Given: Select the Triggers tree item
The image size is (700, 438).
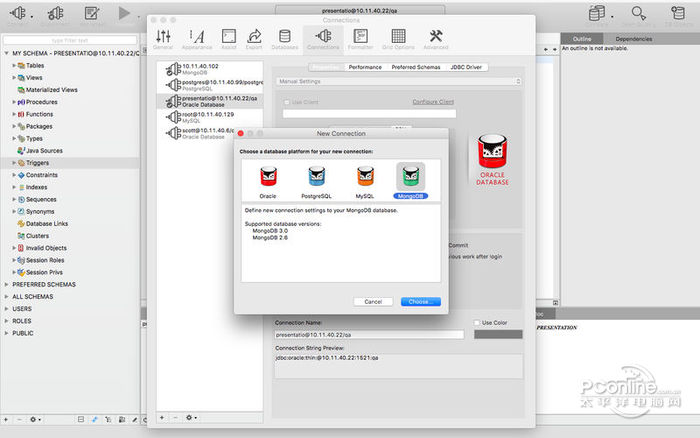Looking at the screenshot, I should click(x=38, y=163).
